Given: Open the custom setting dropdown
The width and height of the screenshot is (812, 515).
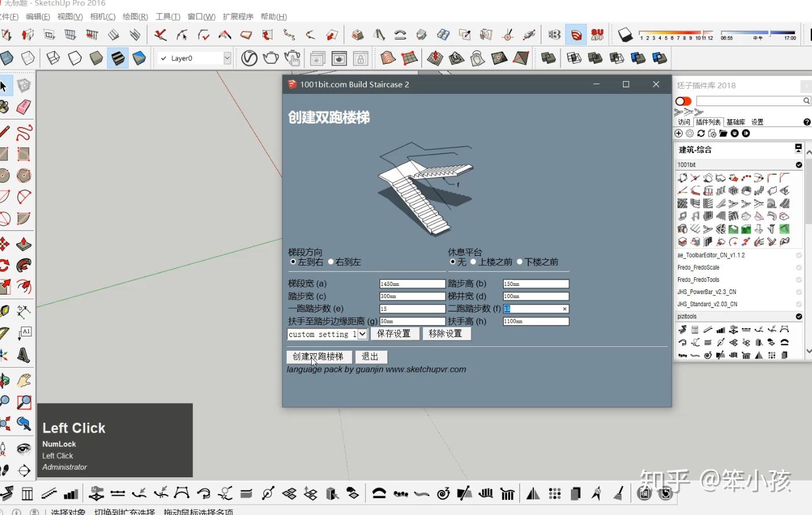Looking at the screenshot, I should coord(362,334).
